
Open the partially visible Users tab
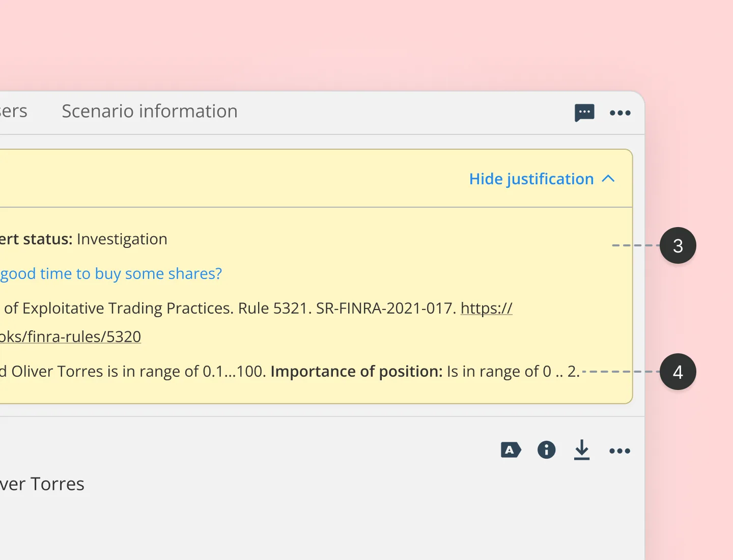[x=13, y=111]
